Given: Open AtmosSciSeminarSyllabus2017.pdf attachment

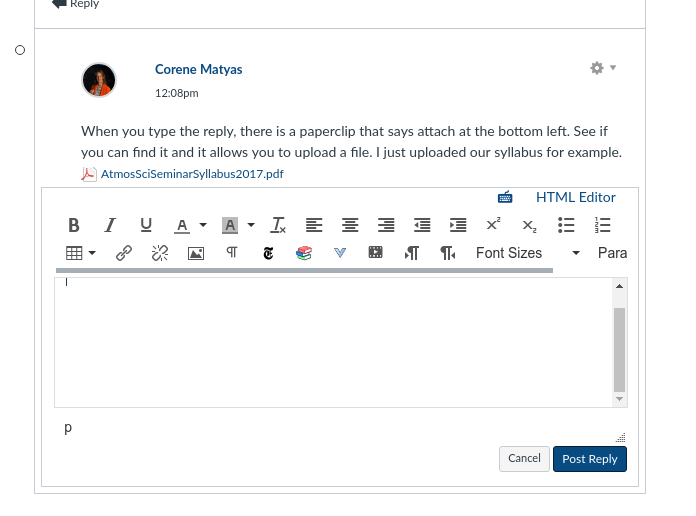Looking at the screenshot, I should point(192,174).
